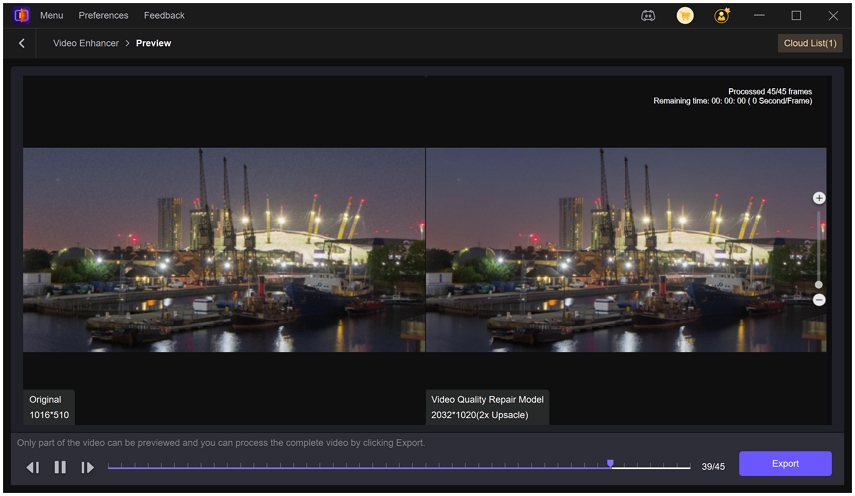855x496 pixels.
Task: Zoom in with the plus icon
Action: 818,198
